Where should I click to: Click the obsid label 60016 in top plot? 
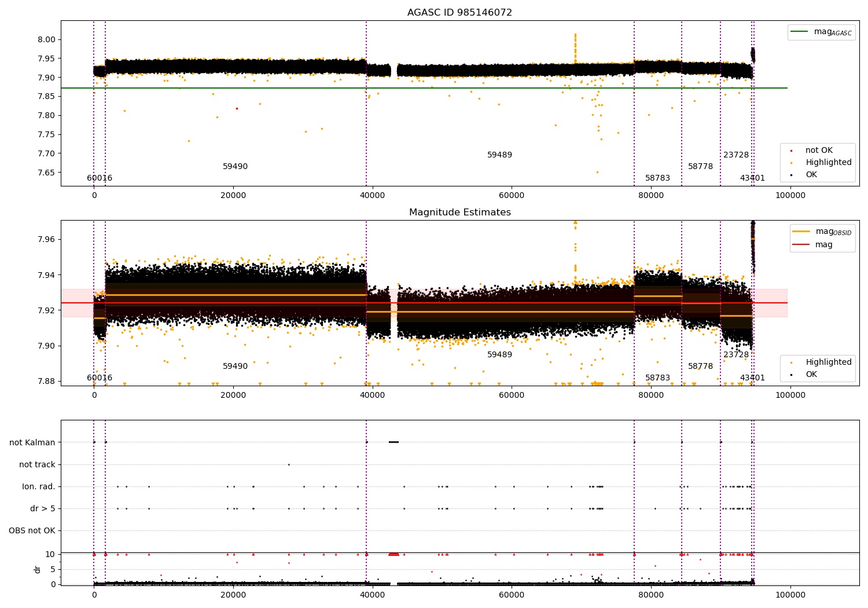pos(100,178)
